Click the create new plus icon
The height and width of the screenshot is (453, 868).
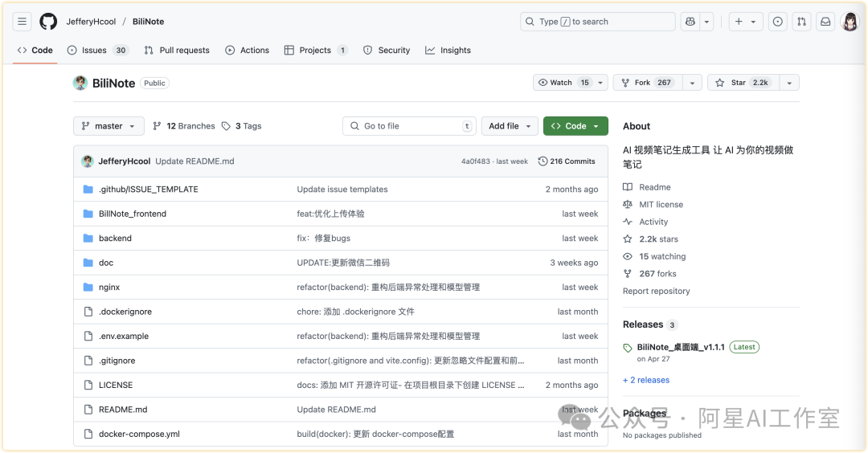click(x=739, y=22)
